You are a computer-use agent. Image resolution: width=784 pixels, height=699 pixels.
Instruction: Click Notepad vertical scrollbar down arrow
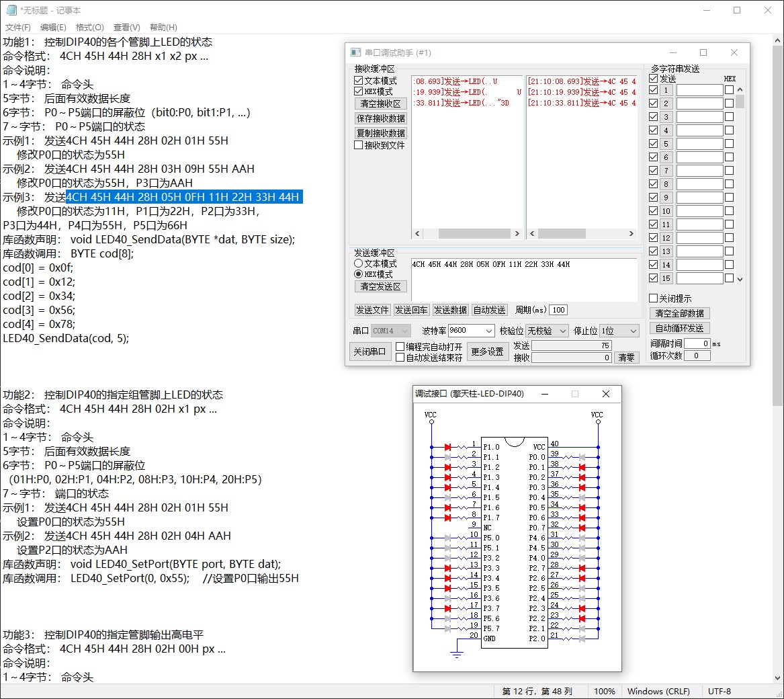click(x=777, y=678)
